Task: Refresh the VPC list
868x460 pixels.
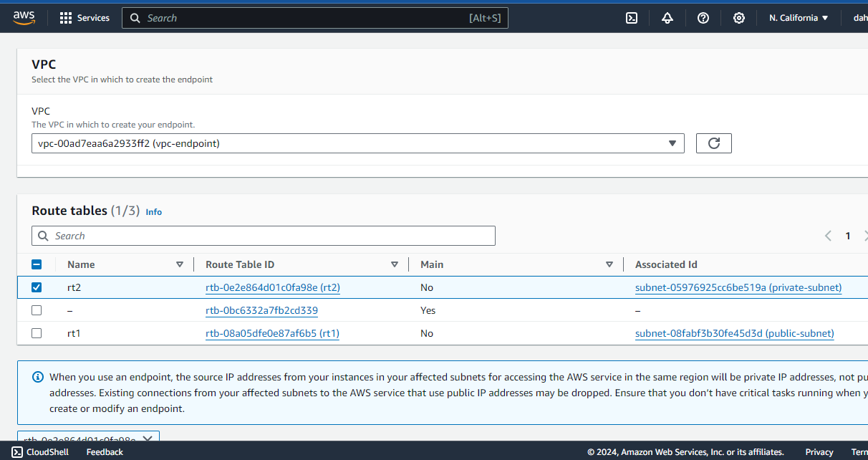Action: (714, 143)
